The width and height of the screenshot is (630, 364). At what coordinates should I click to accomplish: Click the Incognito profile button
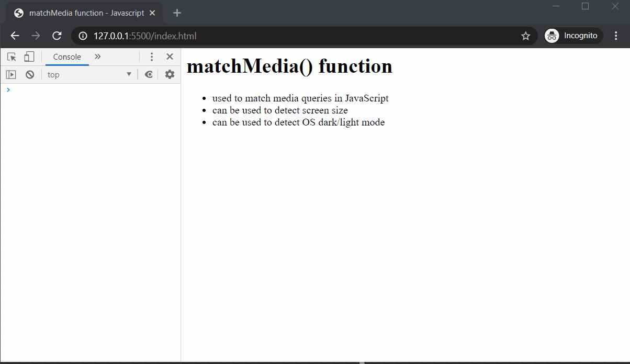click(573, 36)
